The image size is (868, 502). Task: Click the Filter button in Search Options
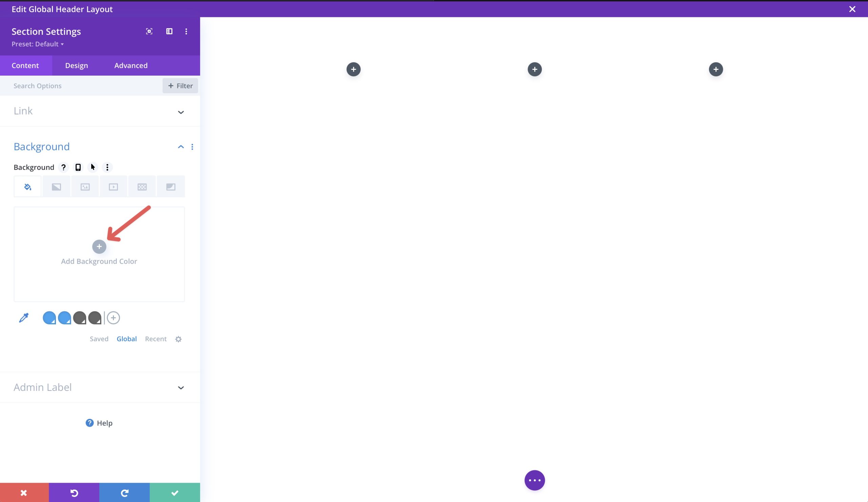tap(180, 85)
